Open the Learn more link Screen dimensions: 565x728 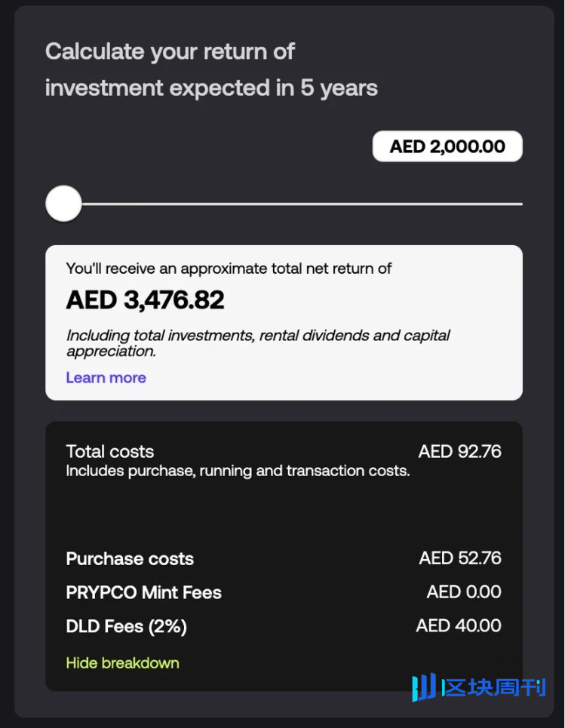pos(106,377)
